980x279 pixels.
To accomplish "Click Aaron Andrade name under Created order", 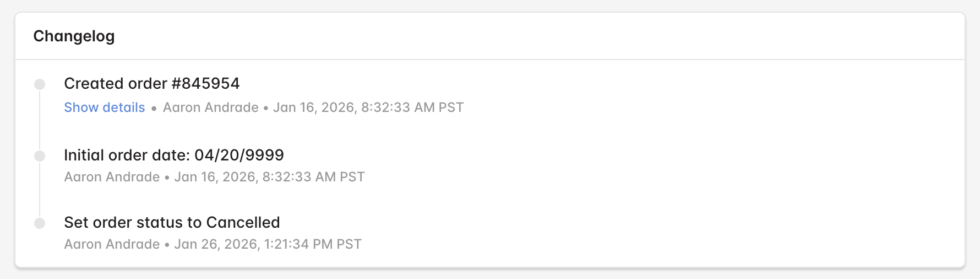I will click(211, 108).
